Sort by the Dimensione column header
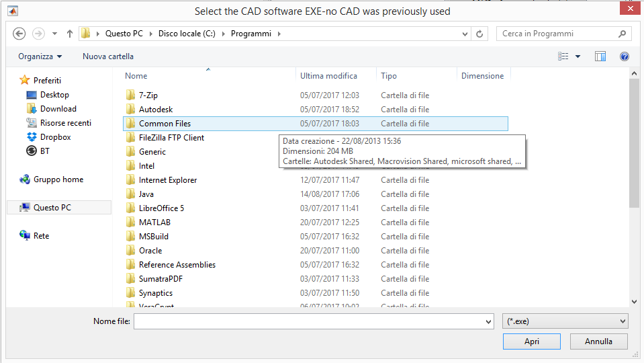Screen dimensions: 644x363 click(484, 76)
